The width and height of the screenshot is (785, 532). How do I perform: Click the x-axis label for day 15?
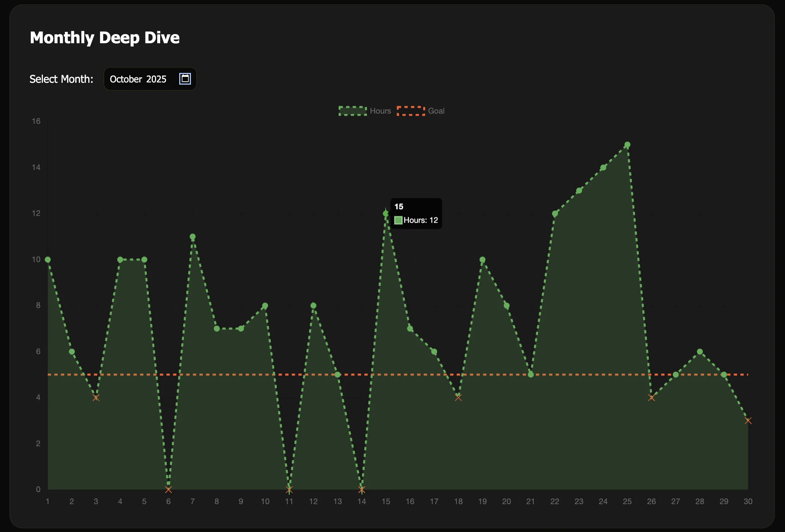[x=386, y=502]
